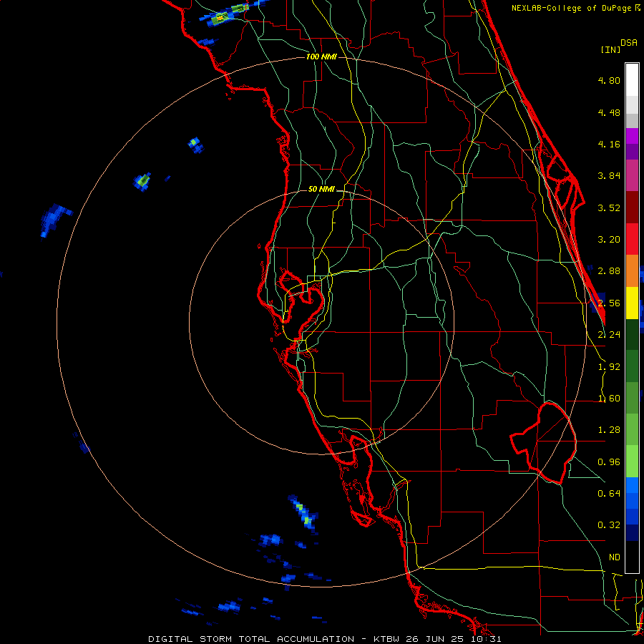Pick the bright red legend color band
Image resolution: width=644 pixels, height=644 pixels.
[x=632, y=239]
